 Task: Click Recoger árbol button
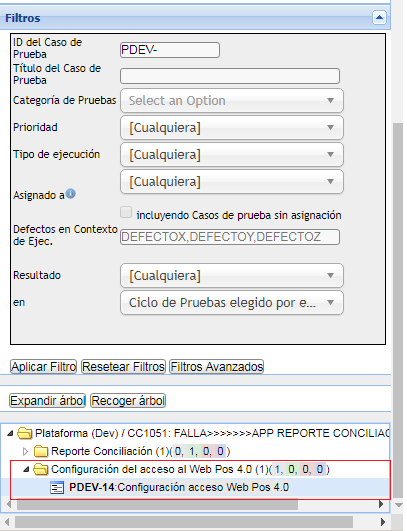tap(128, 401)
